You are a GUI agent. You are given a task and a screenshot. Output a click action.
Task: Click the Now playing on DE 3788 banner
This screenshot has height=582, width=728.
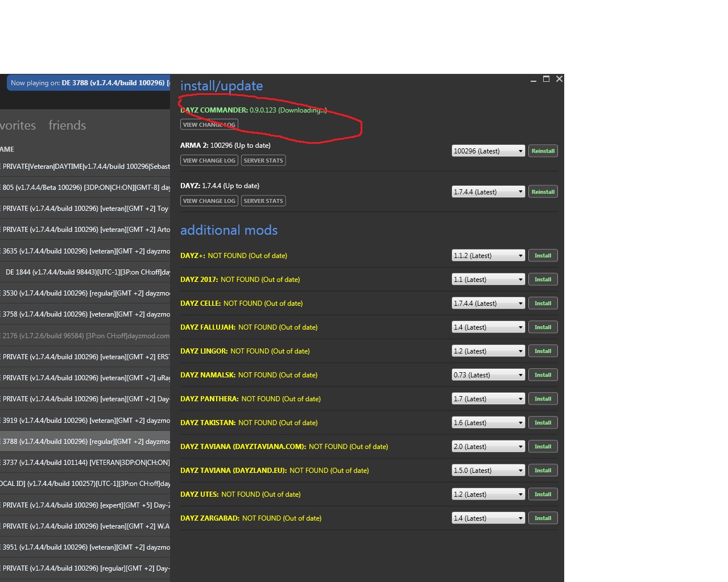(88, 83)
